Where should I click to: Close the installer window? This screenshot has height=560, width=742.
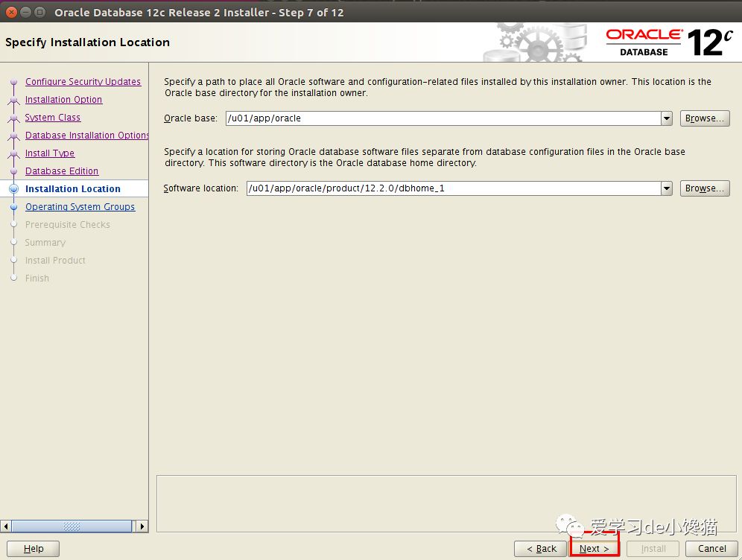coord(11,13)
